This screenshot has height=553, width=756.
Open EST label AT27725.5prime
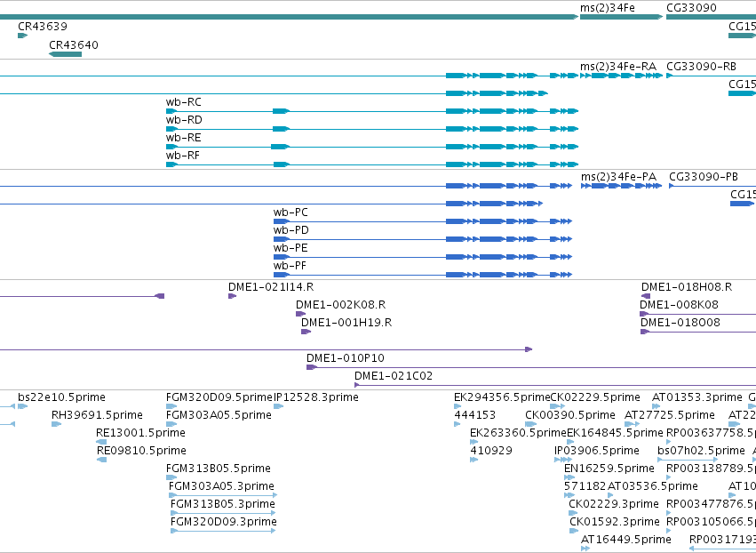pyautogui.click(x=670, y=415)
